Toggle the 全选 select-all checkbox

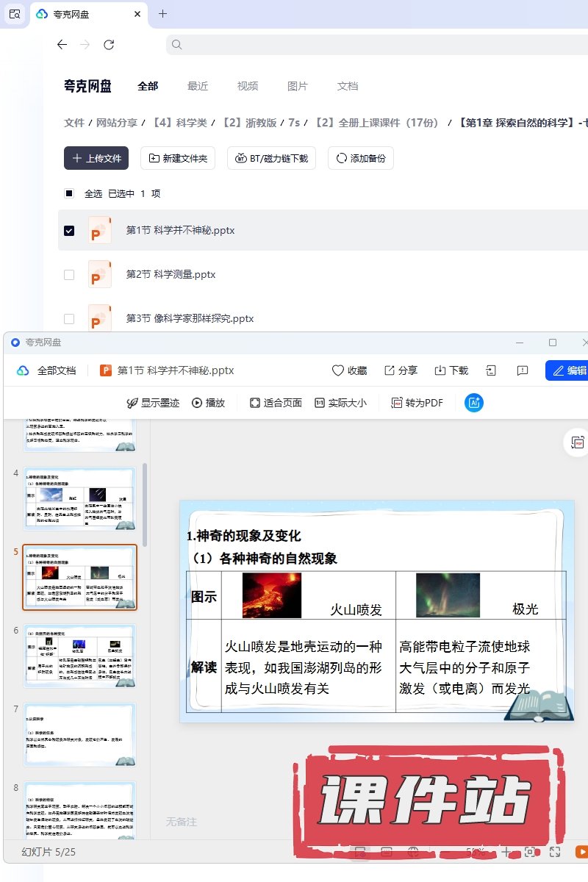pos(69,194)
